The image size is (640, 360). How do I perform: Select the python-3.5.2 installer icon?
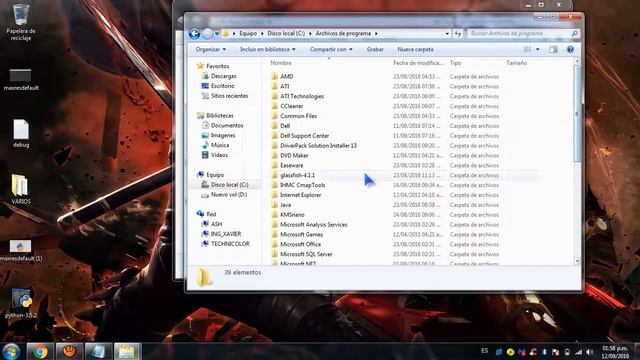pos(21,304)
